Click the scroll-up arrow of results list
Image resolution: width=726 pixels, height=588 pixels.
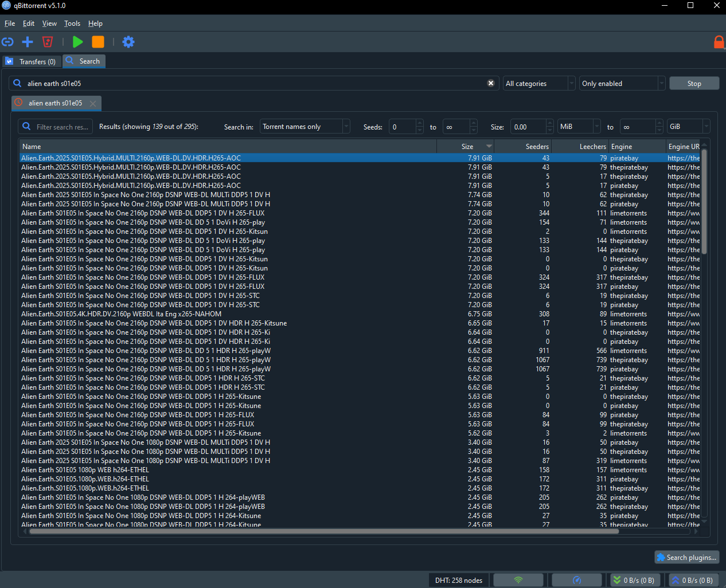(x=705, y=144)
